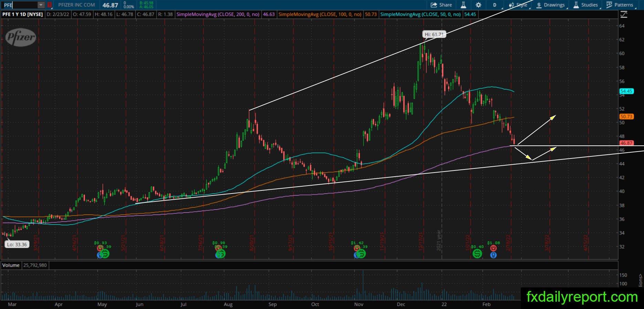Click the 'PFE 1 Y 1D [NYSE]' chart label
The width and height of the screenshot is (644, 309).
23,14
